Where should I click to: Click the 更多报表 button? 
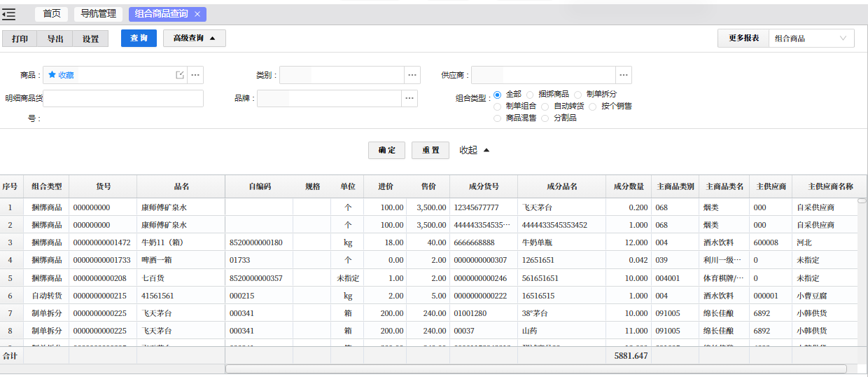(x=743, y=39)
